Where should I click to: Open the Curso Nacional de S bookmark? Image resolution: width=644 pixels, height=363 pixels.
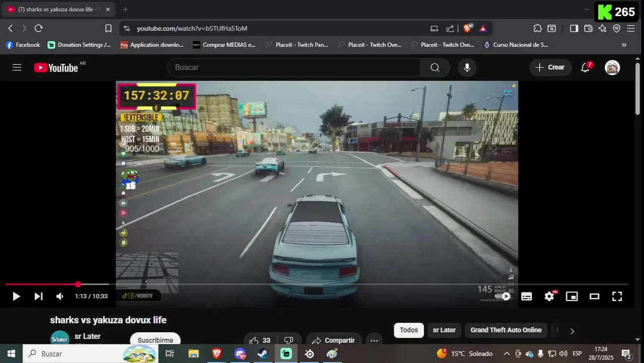point(516,45)
